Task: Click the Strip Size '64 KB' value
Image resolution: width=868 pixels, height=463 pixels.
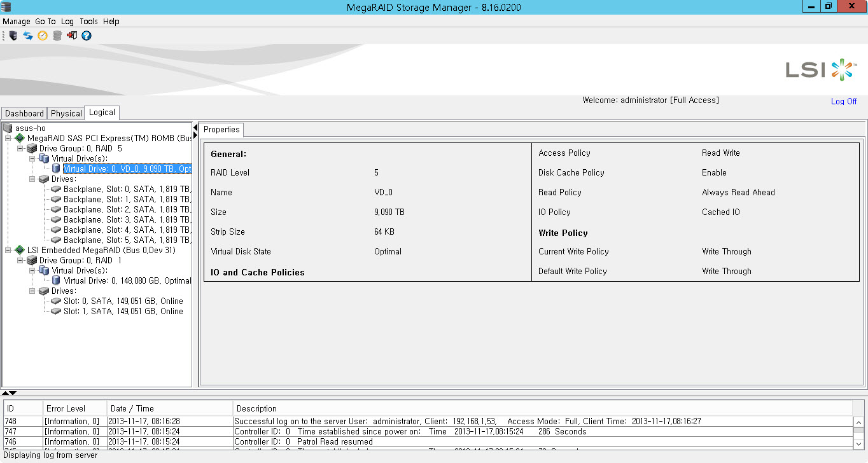Action: coord(384,231)
